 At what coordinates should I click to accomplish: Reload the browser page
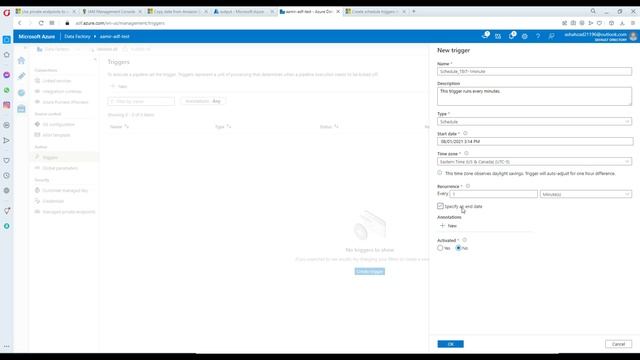point(41,23)
